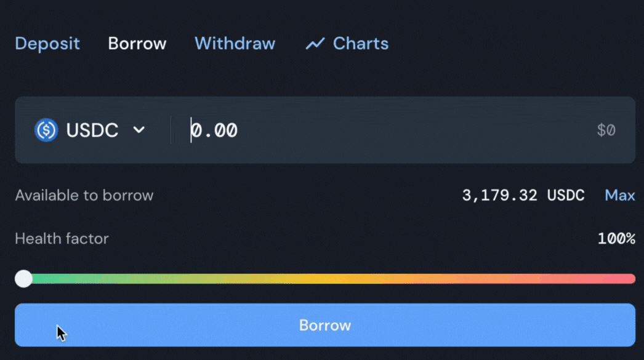Set slider to the yellow middle section
The image size is (644, 360).
(x=329, y=279)
